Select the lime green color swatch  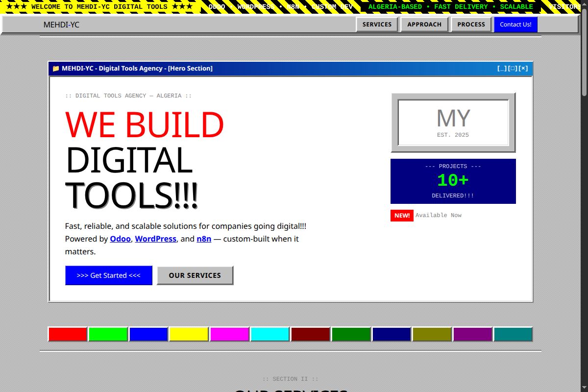[x=108, y=334]
